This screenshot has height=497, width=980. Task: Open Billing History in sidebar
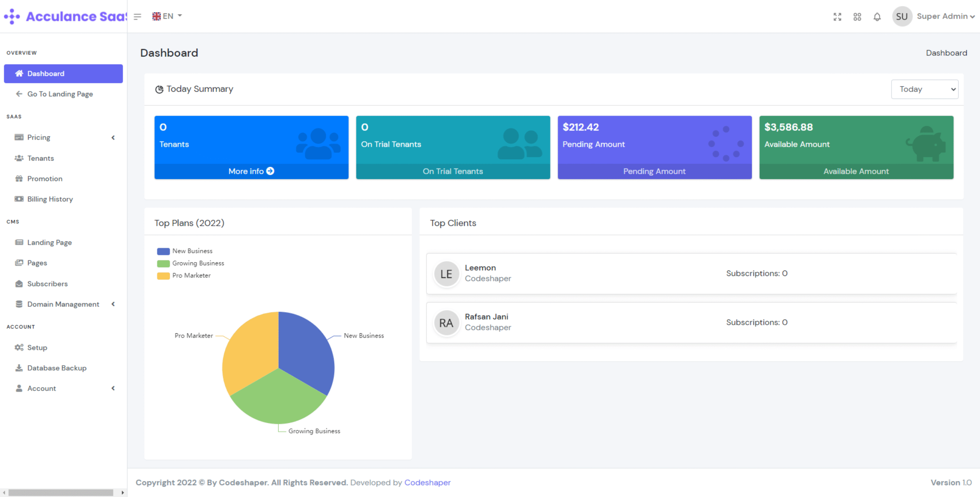pos(50,199)
